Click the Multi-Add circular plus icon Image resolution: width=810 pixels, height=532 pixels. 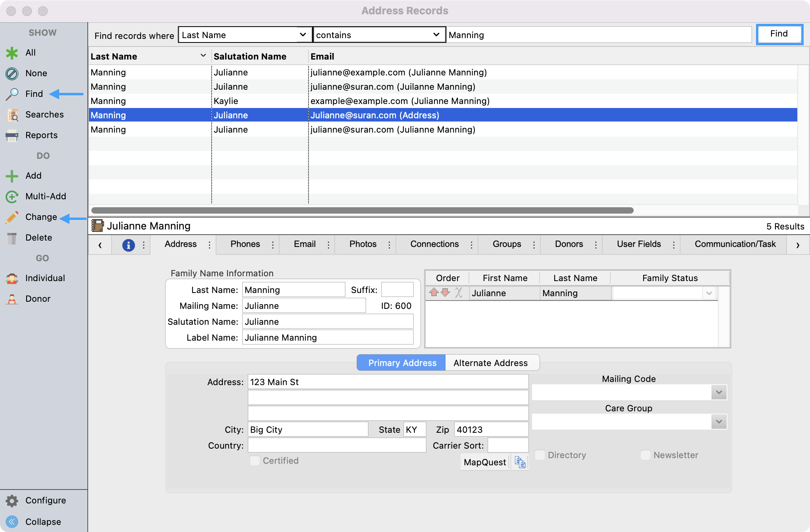pyautogui.click(x=12, y=197)
